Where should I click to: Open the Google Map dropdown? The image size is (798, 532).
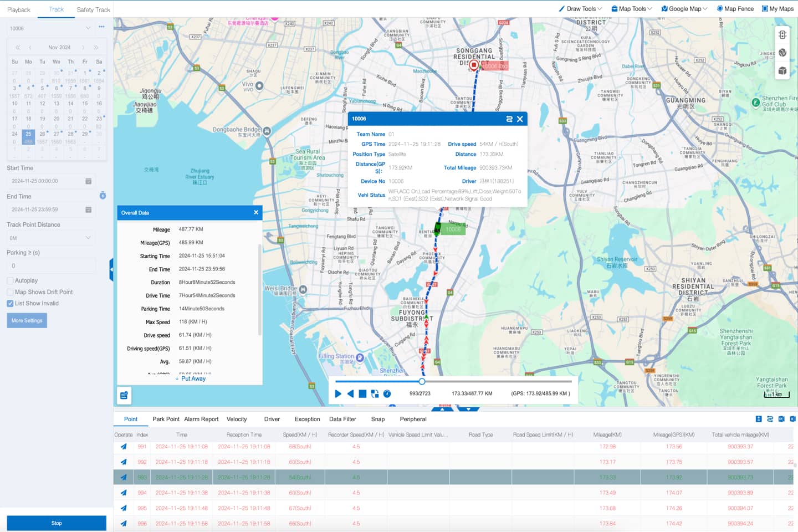tap(684, 9)
